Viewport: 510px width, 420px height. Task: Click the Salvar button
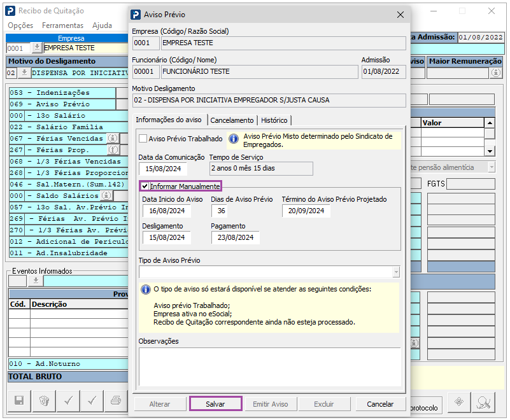click(215, 404)
